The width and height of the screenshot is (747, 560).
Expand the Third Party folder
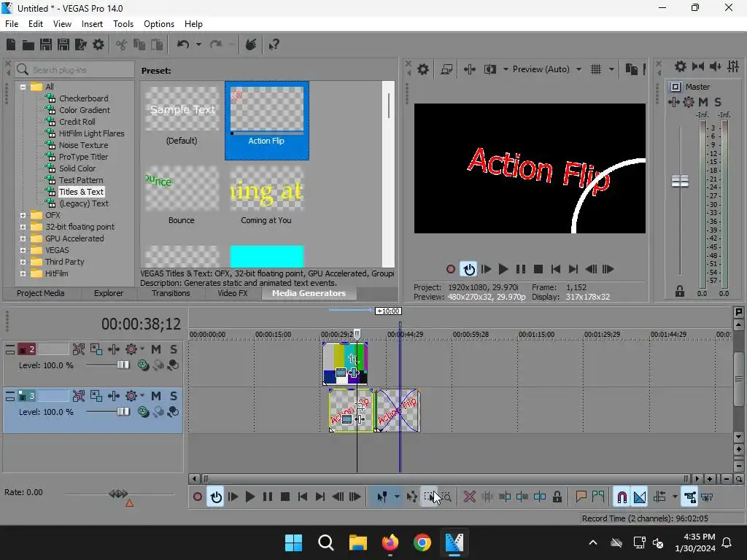pos(23,262)
